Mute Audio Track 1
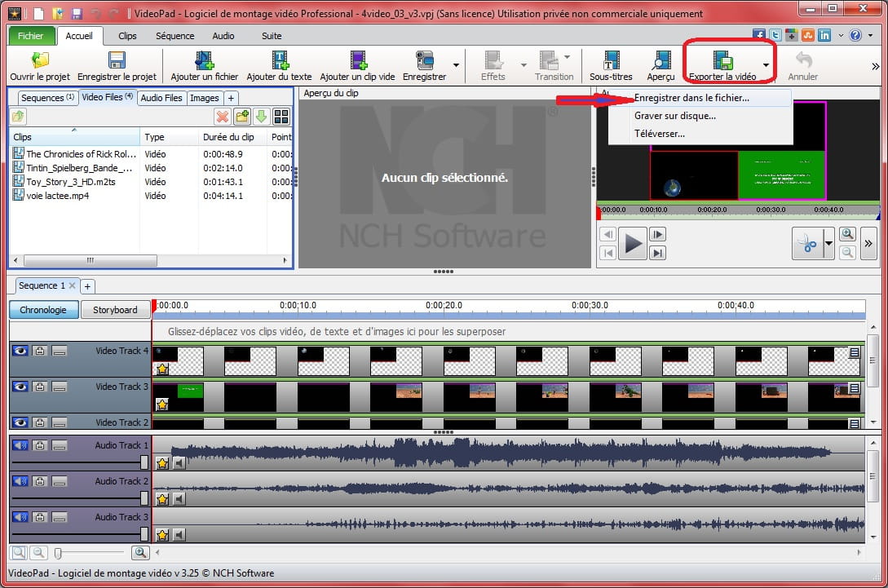 (x=20, y=446)
